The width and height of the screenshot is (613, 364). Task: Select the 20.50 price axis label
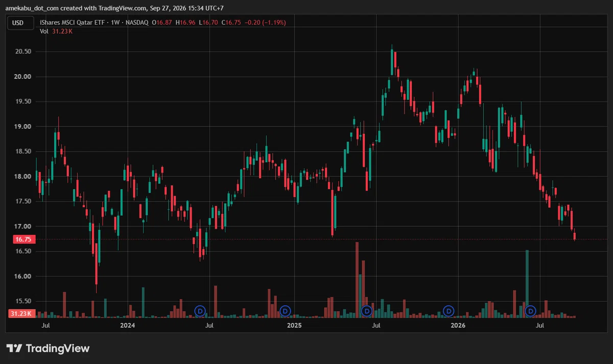22,52
